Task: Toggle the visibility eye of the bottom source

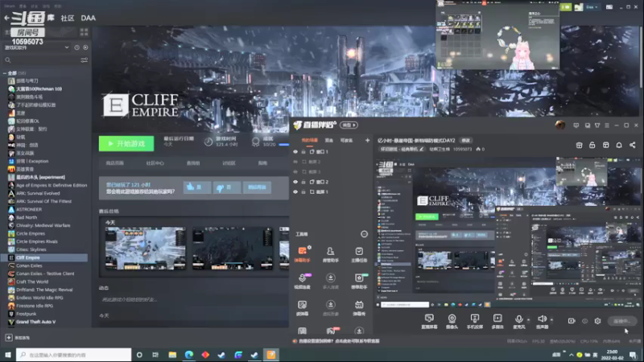Action: [295, 192]
